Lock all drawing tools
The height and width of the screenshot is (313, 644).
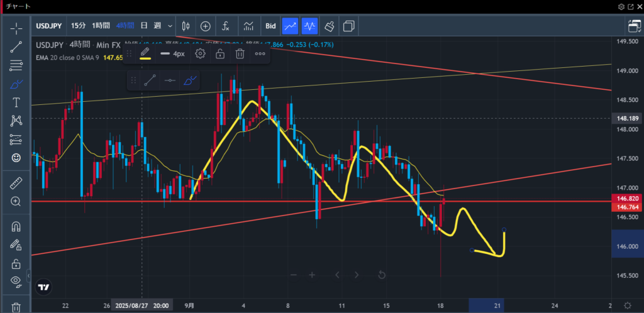click(16, 263)
